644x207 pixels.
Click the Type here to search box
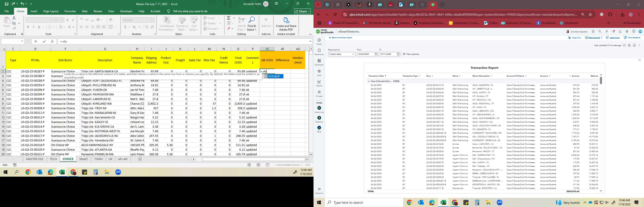coord(364,202)
